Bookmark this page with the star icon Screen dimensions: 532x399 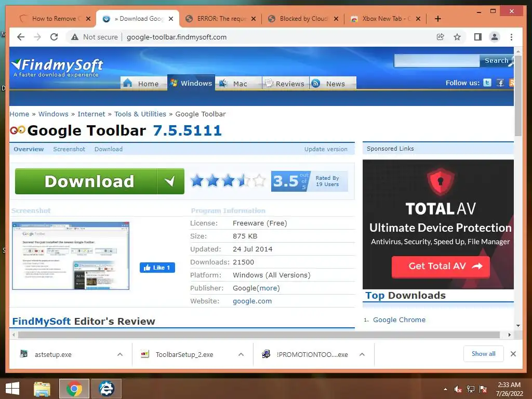[457, 37]
